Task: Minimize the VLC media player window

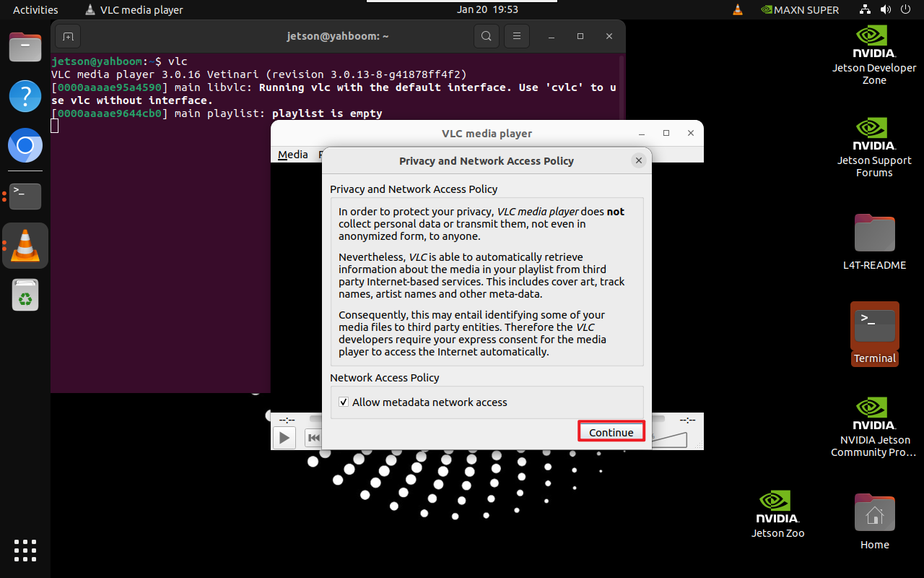Action: pos(641,133)
